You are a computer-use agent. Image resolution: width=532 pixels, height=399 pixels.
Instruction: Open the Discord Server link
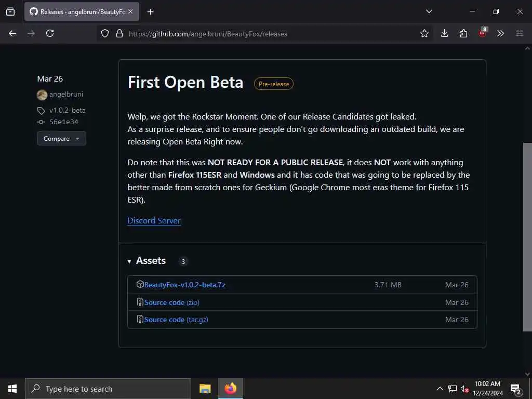coord(154,220)
